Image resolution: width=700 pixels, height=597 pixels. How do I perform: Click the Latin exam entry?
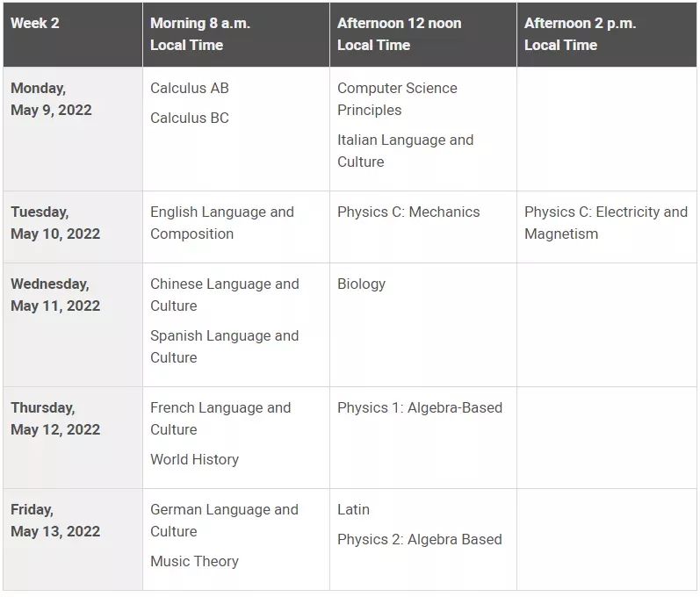353,509
